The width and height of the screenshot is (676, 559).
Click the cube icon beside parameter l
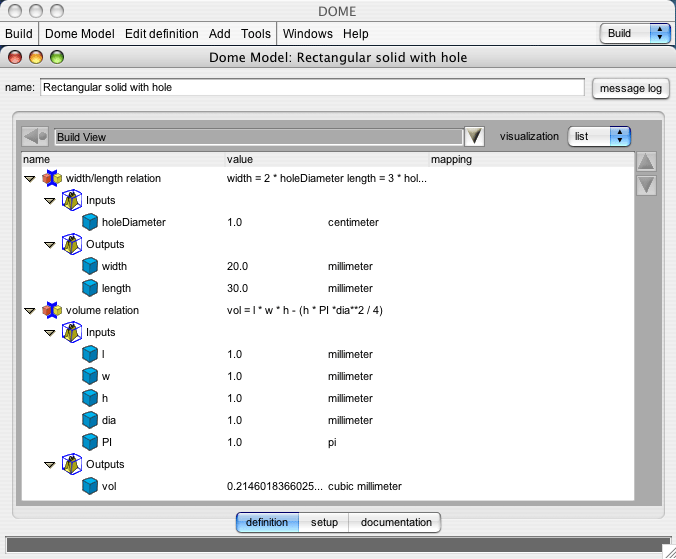[90, 354]
